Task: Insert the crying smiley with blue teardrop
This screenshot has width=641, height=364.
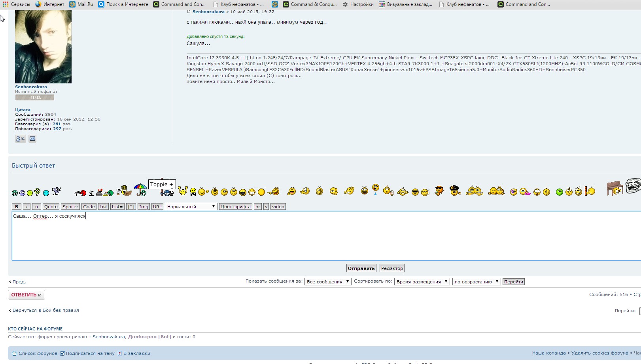Action: click(x=375, y=189)
